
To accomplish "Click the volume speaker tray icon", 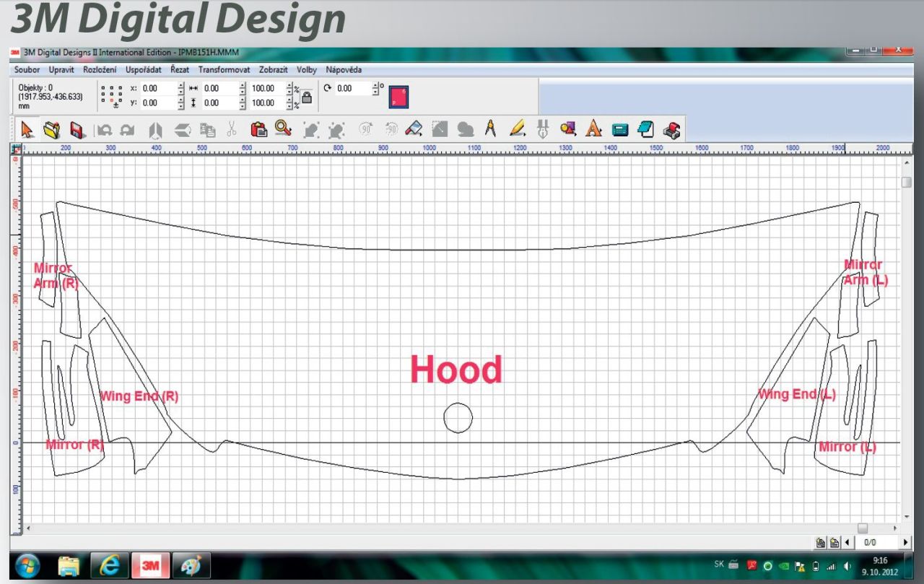I will (x=847, y=566).
